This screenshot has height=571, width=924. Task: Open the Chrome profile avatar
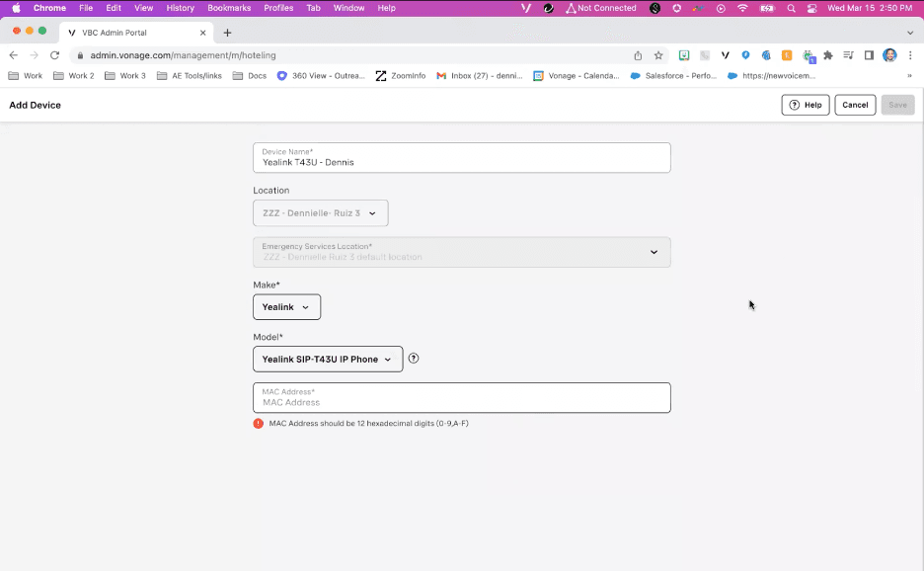pyautogui.click(x=889, y=55)
